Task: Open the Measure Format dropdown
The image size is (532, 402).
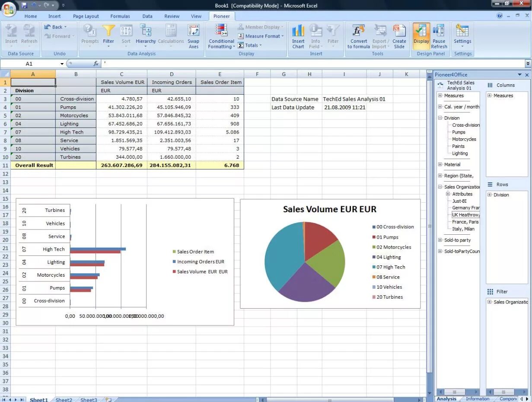Action: pyautogui.click(x=261, y=36)
